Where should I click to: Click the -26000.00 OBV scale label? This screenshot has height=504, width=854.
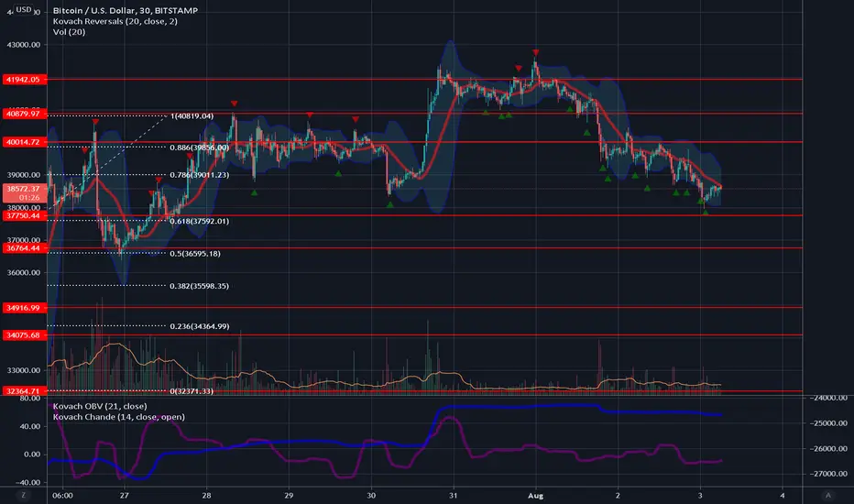click(x=828, y=448)
